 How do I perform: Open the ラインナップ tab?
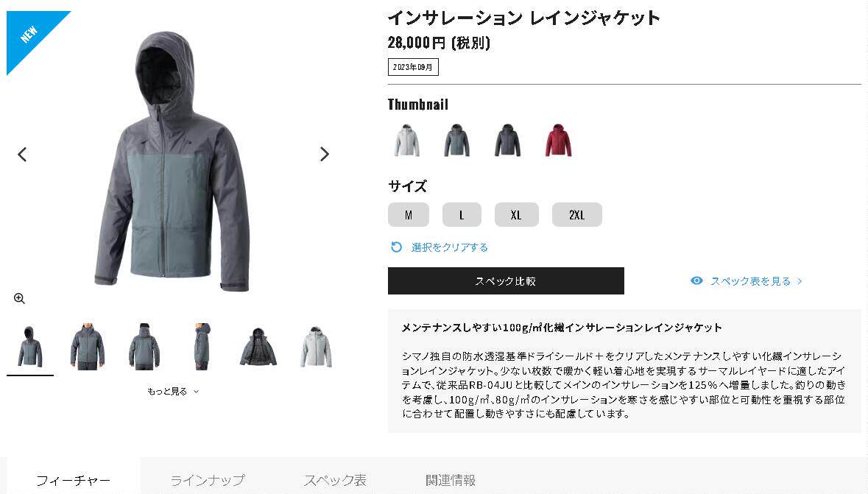tap(207, 479)
